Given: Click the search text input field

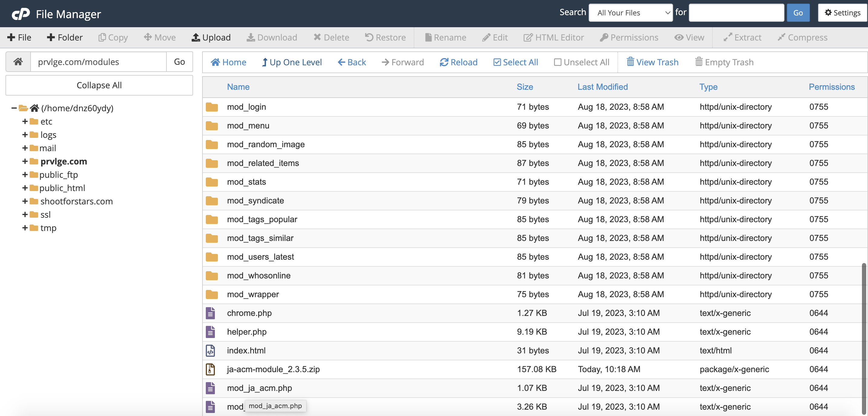Looking at the screenshot, I should click(x=736, y=13).
